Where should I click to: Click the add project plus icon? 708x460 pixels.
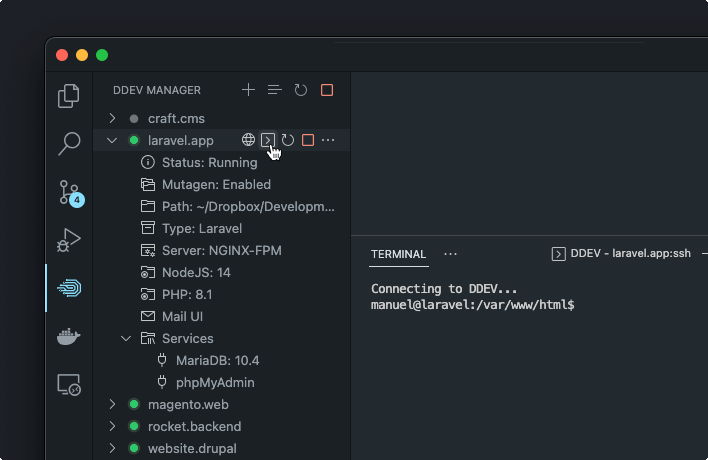[x=249, y=90]
